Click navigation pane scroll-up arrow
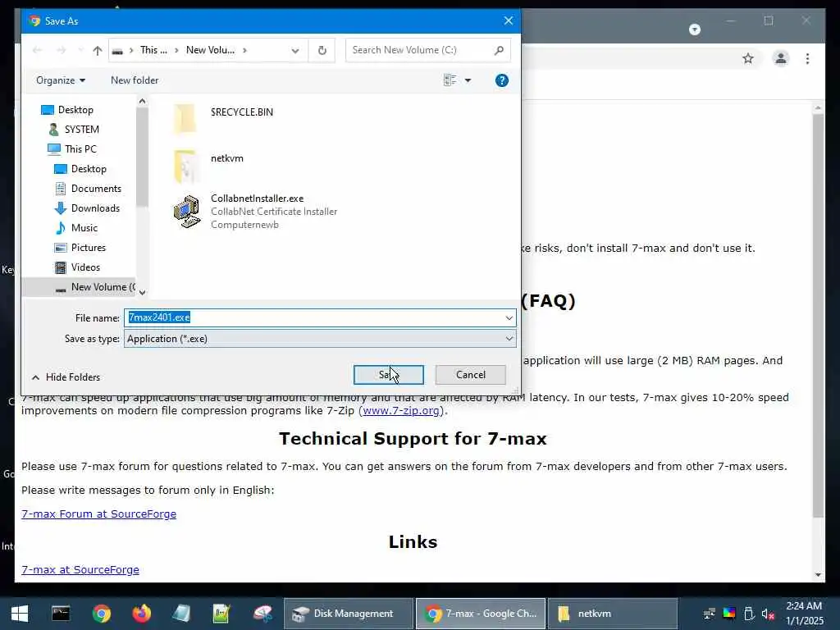 (x=142, y=101)
